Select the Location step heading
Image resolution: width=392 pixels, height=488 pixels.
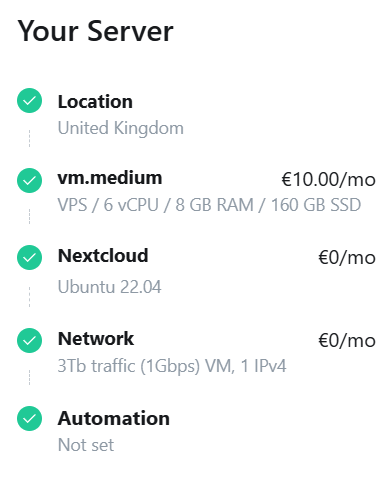[x=95, y=101]
